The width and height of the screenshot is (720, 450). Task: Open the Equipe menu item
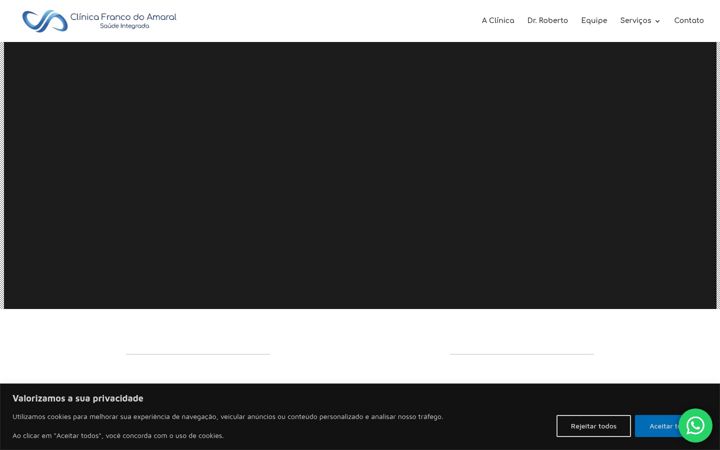(594, 21)
